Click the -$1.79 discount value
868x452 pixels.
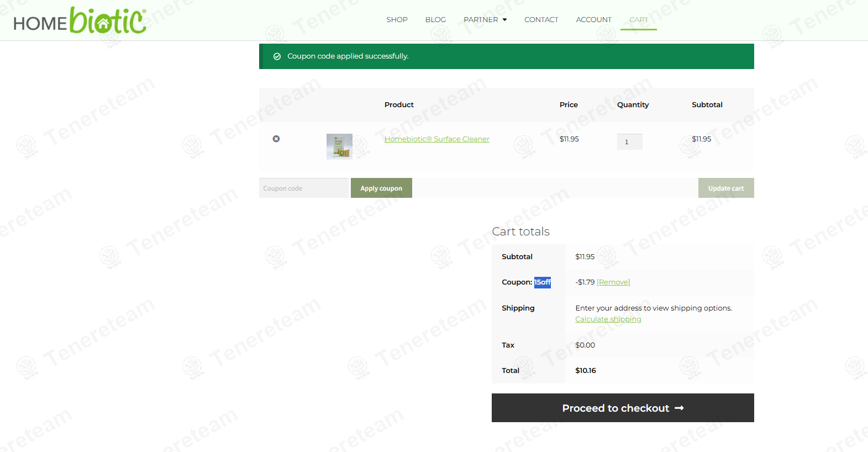[585, 282]
